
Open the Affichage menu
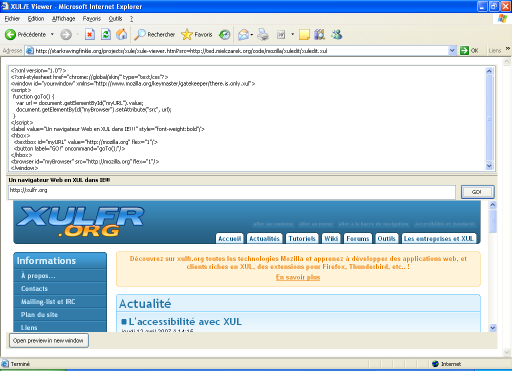click(63, 19)
